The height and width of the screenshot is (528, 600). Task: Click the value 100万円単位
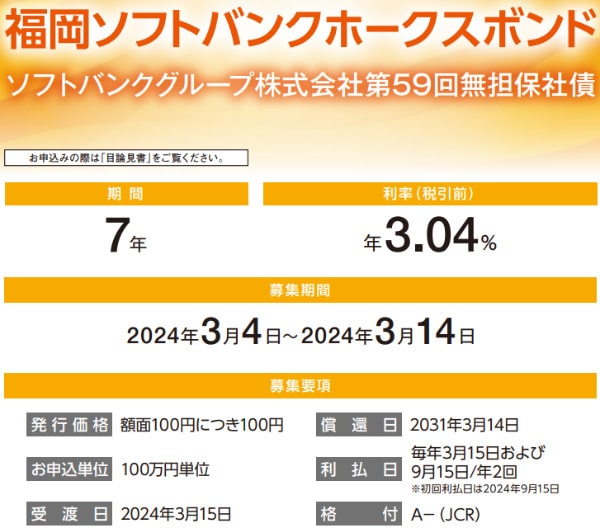pyautogui.click(x=166, y=469)
